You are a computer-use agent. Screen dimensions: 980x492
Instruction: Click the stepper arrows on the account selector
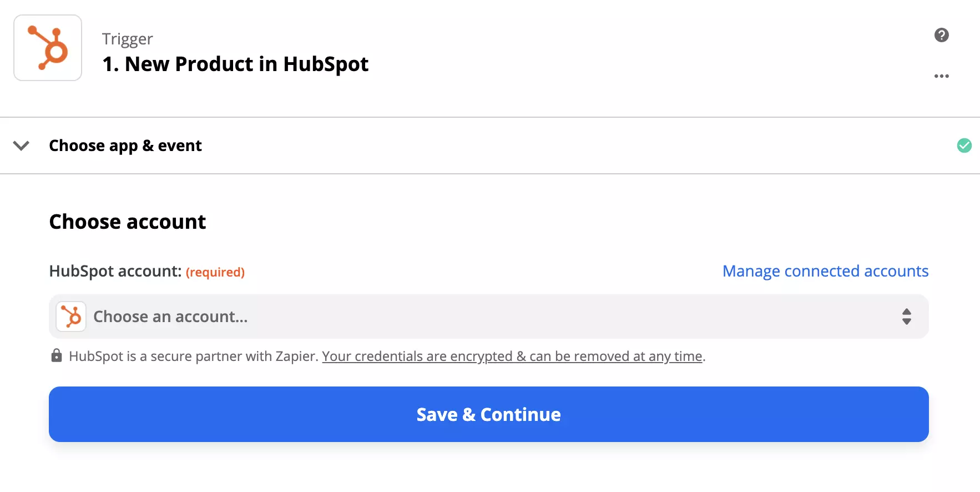[907, 317]
